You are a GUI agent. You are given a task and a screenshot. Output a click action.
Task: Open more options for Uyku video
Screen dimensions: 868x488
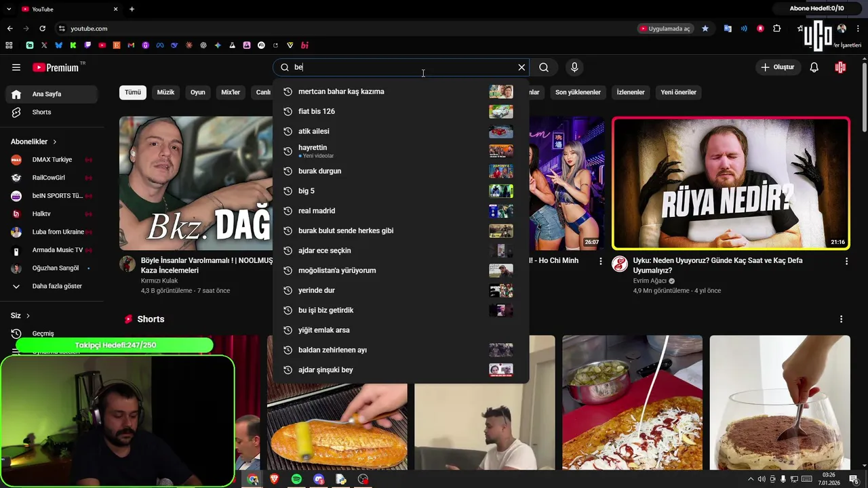click(846, 261)
